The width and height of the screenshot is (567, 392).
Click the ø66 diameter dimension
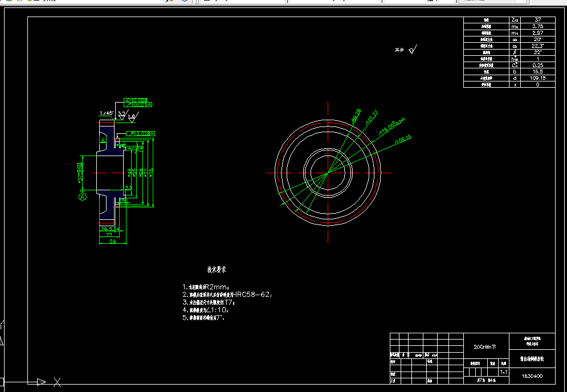coord(141,172)
